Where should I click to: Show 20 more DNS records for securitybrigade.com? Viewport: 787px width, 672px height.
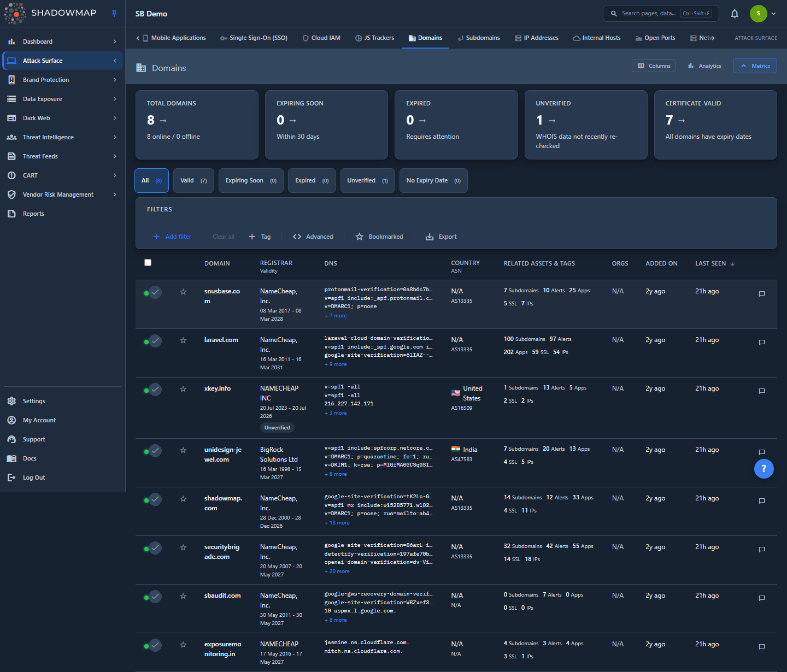pyautogui.click(x=337, y=571)
